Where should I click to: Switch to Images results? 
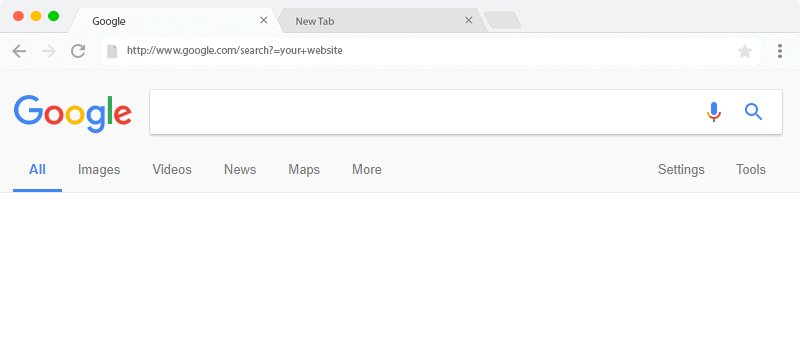(x=99, y=170)
